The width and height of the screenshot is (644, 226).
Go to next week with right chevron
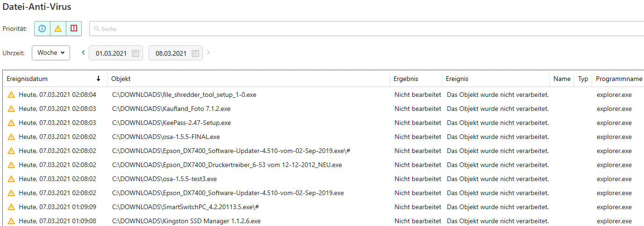coord(208,52)
